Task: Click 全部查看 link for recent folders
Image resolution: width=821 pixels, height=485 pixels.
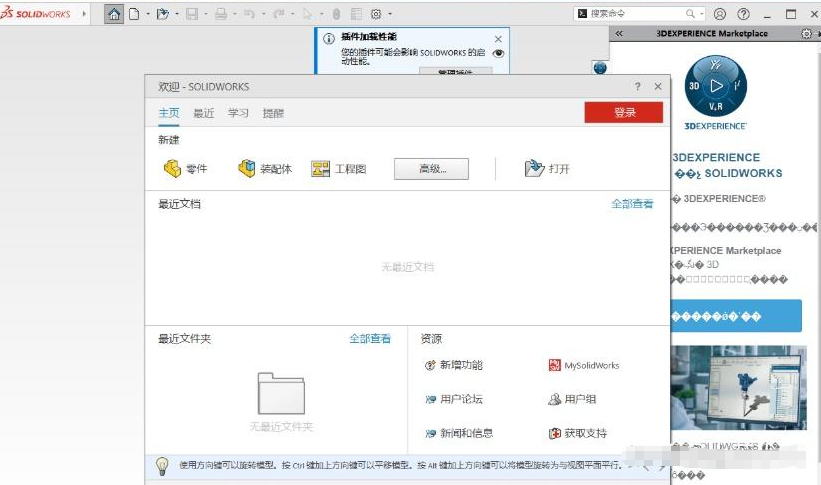Action: pyautogui.click(x=370, y=338)
